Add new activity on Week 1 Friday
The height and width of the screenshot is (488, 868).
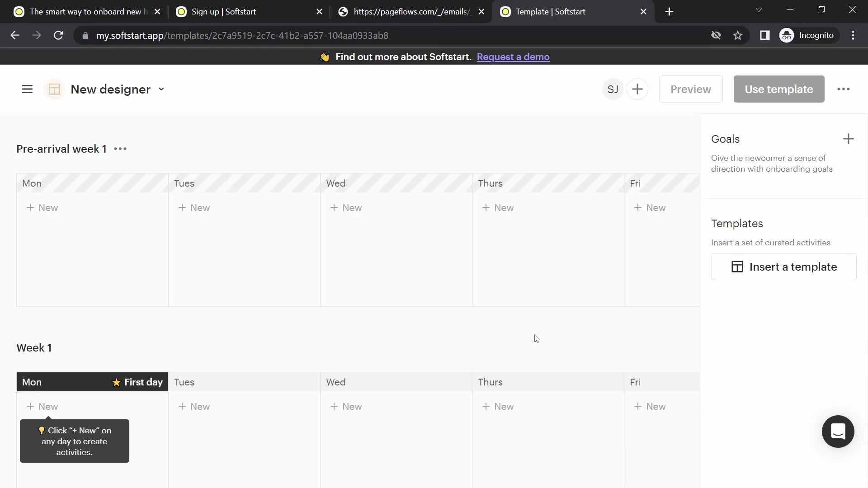[x=650, y=406]
